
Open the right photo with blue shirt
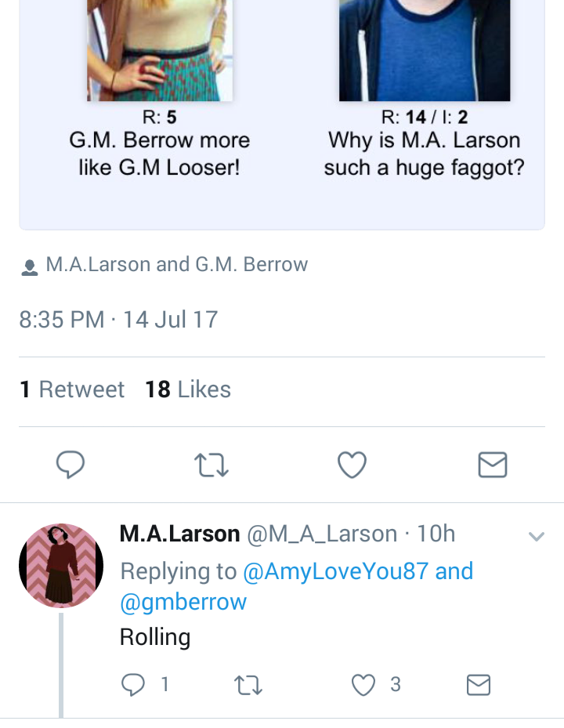point(425,50)
